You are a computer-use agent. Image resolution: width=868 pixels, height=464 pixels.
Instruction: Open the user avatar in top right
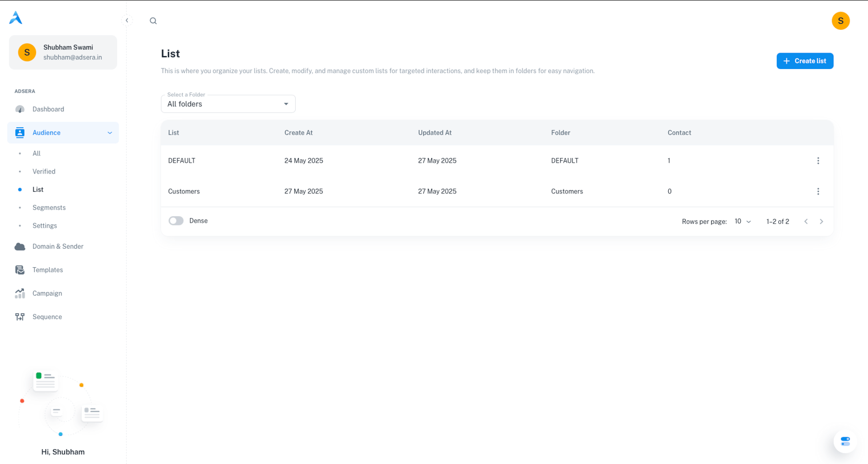[x=840, y=21]
